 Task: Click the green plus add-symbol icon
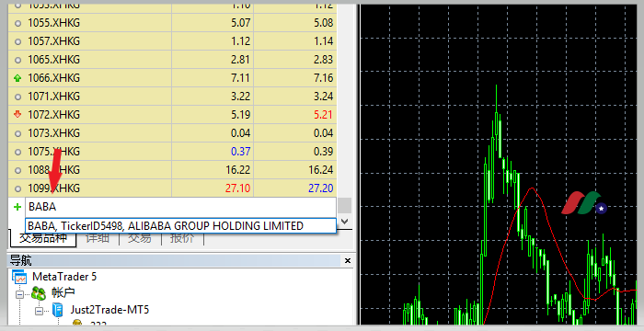pyautogui.click(x=17, y=207)
